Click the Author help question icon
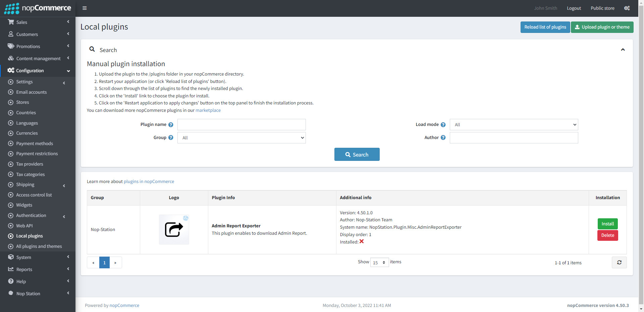644x312 pixels. click(443, 138)
